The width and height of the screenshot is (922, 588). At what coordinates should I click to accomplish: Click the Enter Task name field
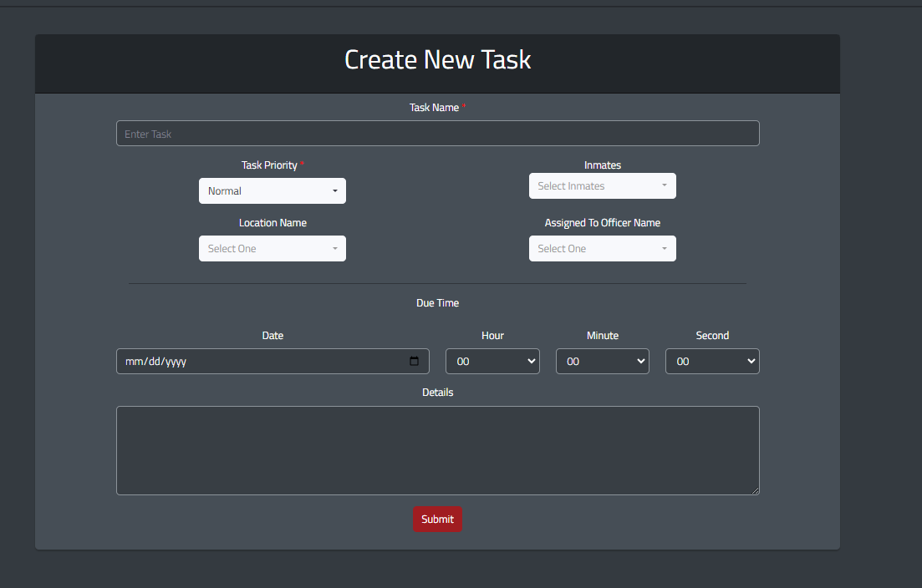pyautogui.click(x=437, y=133)
